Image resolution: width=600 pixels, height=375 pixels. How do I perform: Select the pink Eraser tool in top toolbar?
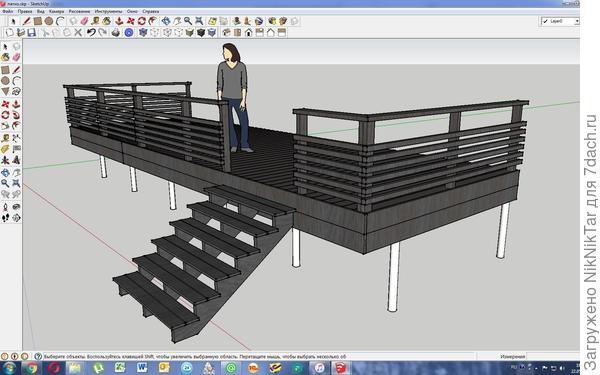pyautogui.click(x=84, y=21)
